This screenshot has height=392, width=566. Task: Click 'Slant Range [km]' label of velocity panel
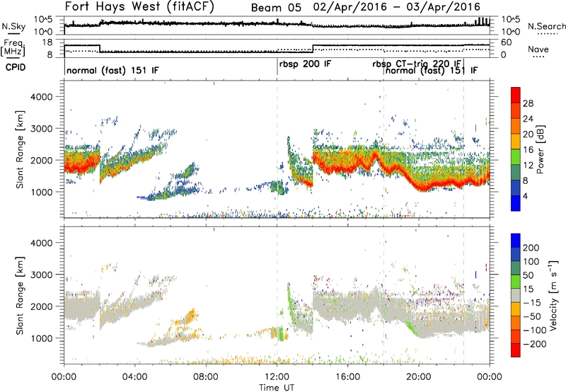(x=20, y=296)
